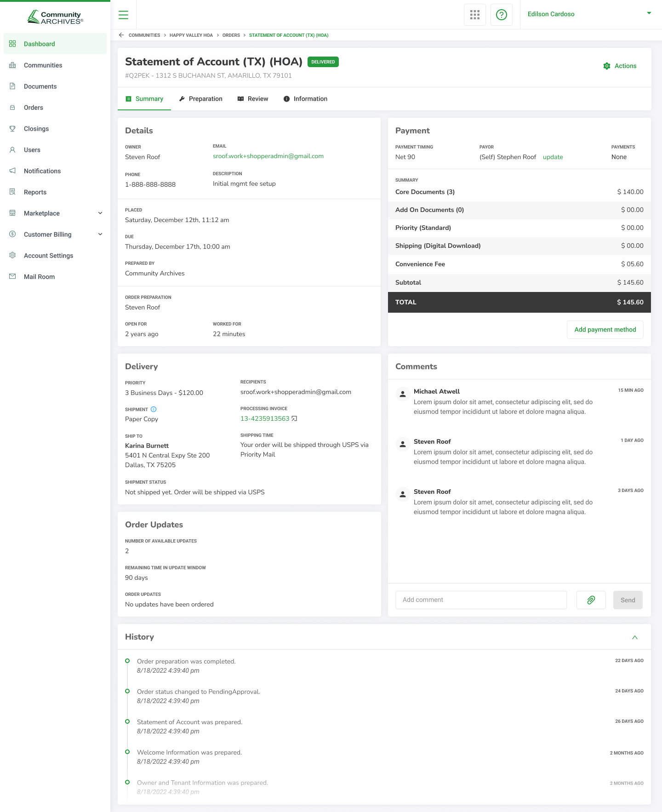The height and width of the screenshot is (812, 662).
Task: Click the 'Order preparation was completed.' history entry
Action: point(186,662)
